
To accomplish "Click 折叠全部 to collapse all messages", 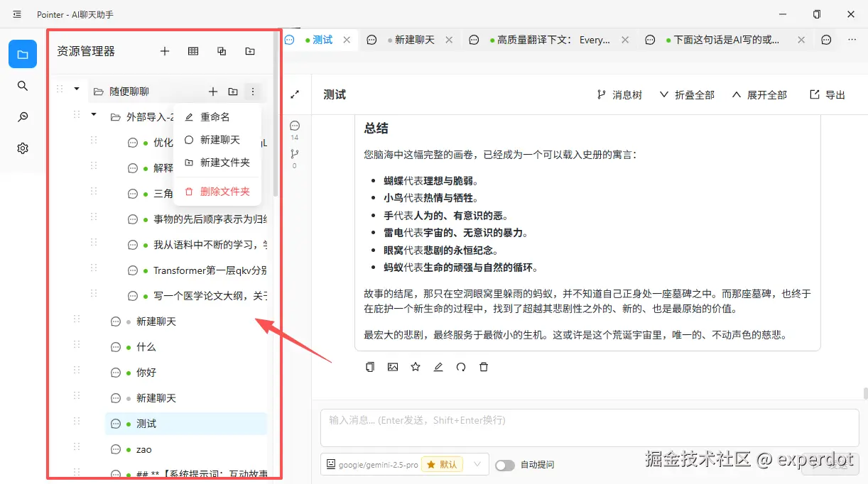I will click(x=687, y=94).
